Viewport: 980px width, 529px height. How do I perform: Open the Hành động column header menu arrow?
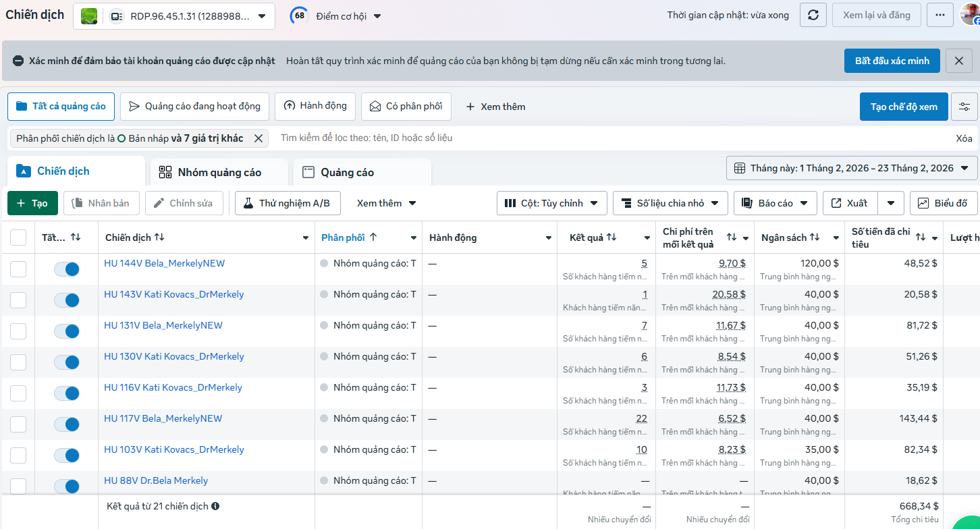(x=549, y=238)
